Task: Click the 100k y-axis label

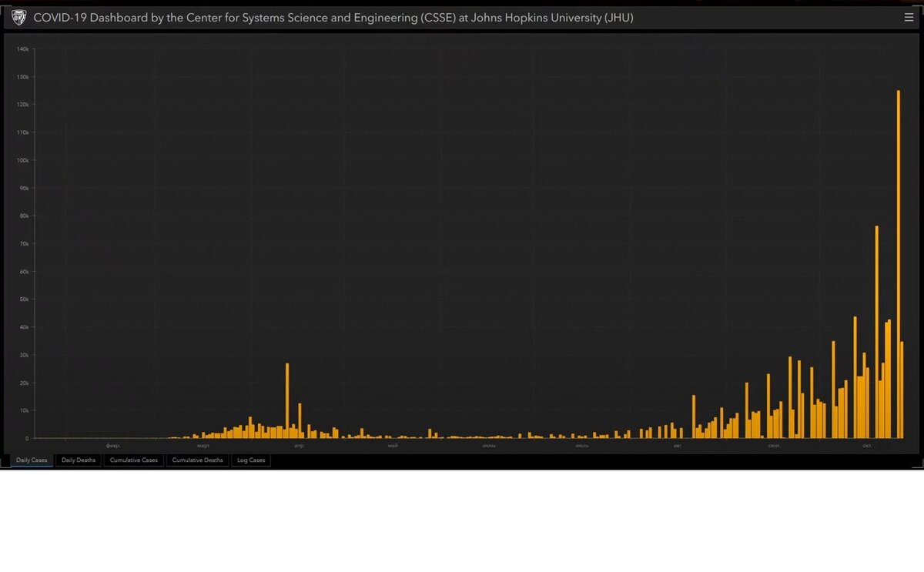Action: point(23,160)
